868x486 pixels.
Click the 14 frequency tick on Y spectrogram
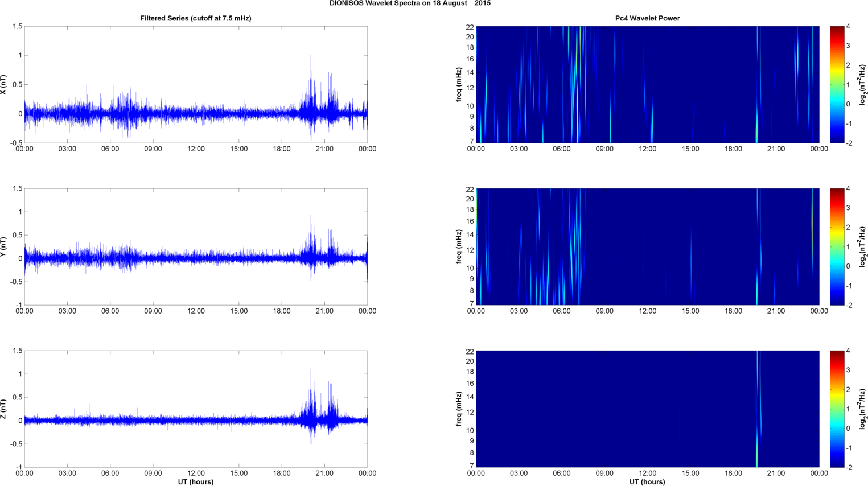coord(470,235)
